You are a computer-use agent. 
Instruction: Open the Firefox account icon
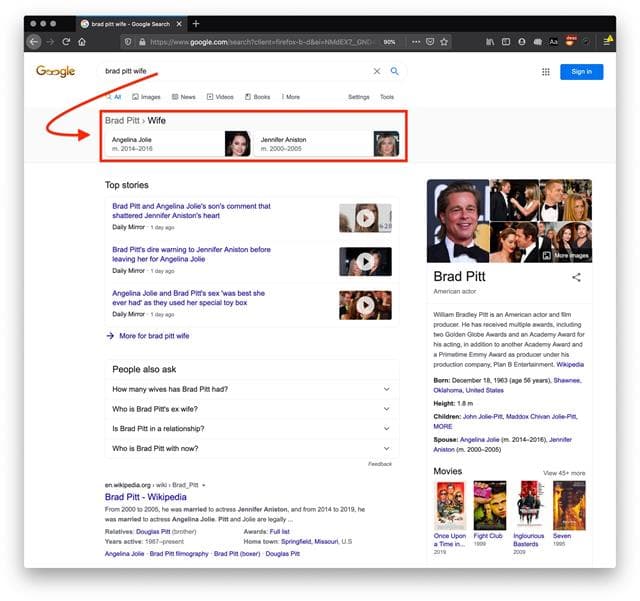(522, 42)
